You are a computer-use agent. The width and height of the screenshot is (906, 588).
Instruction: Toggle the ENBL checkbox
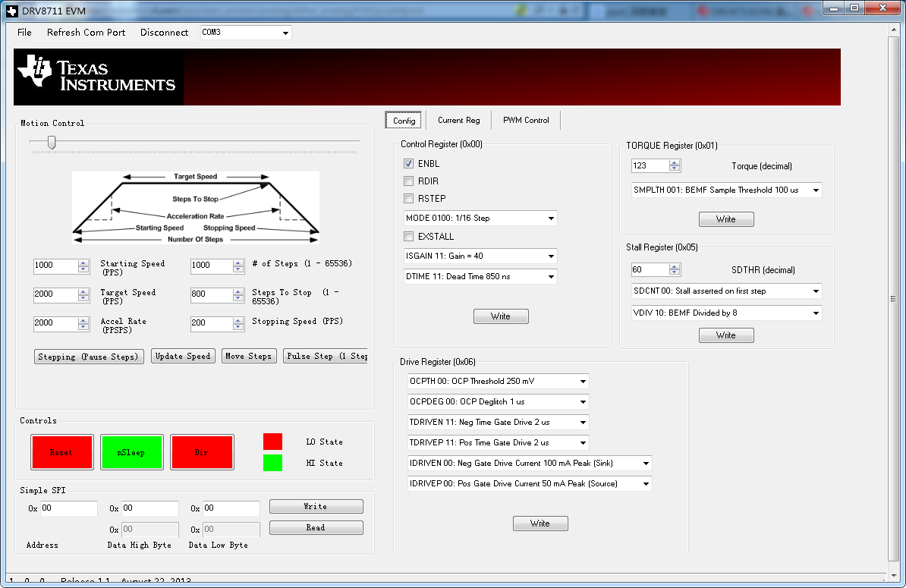pos(408,163)
